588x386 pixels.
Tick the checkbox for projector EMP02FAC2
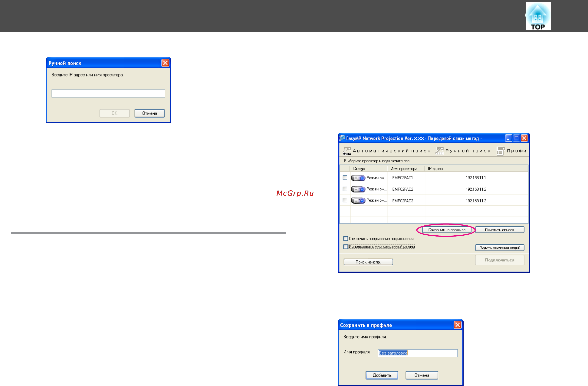pyautogui.click(x=345, y=189)
